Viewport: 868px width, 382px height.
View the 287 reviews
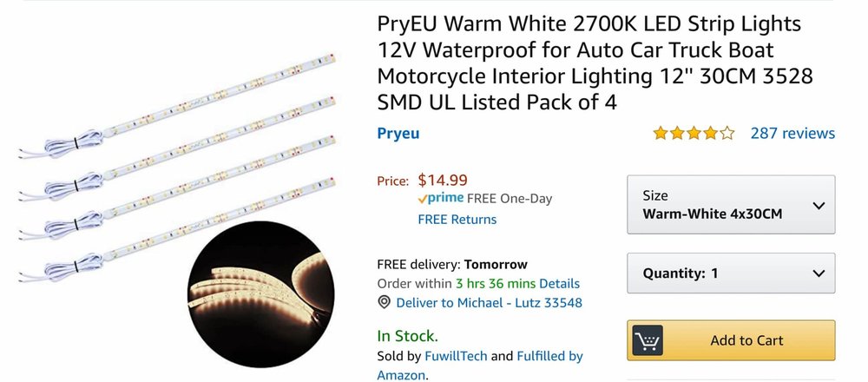tap(792, 133)
